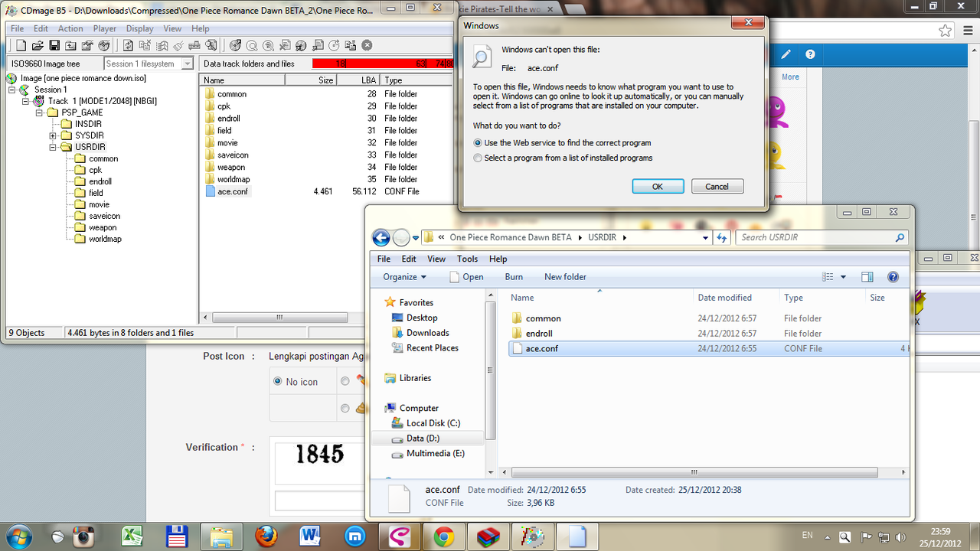Collapse the PSP_GAME folder node
Viewport: 980px width, 551px height.
tap(39, 112)
